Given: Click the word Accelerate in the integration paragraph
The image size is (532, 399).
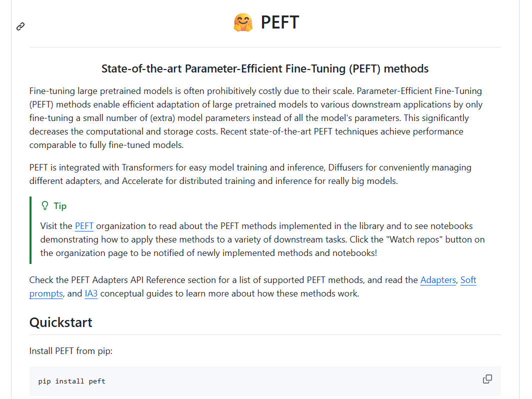Looking at the screenshot, I should click(142, 181).
